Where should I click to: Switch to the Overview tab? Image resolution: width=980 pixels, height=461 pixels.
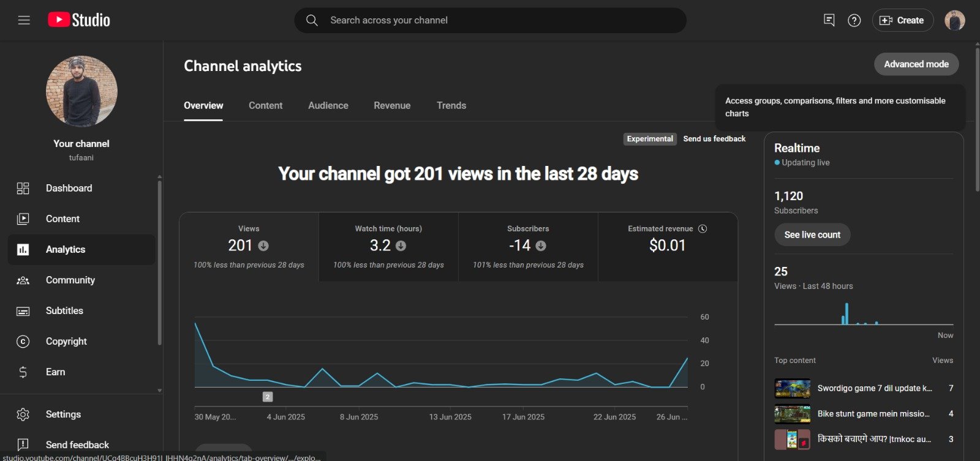coord(203,105)
